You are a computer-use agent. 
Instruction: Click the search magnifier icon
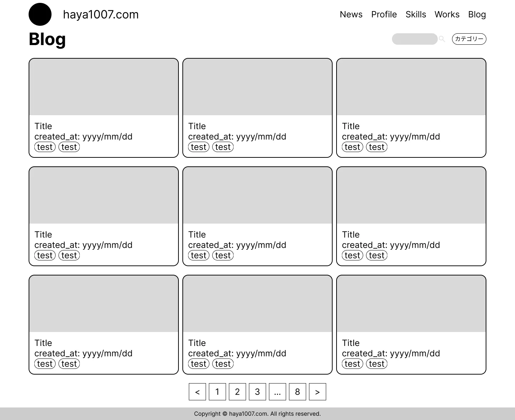coord(442,39)
